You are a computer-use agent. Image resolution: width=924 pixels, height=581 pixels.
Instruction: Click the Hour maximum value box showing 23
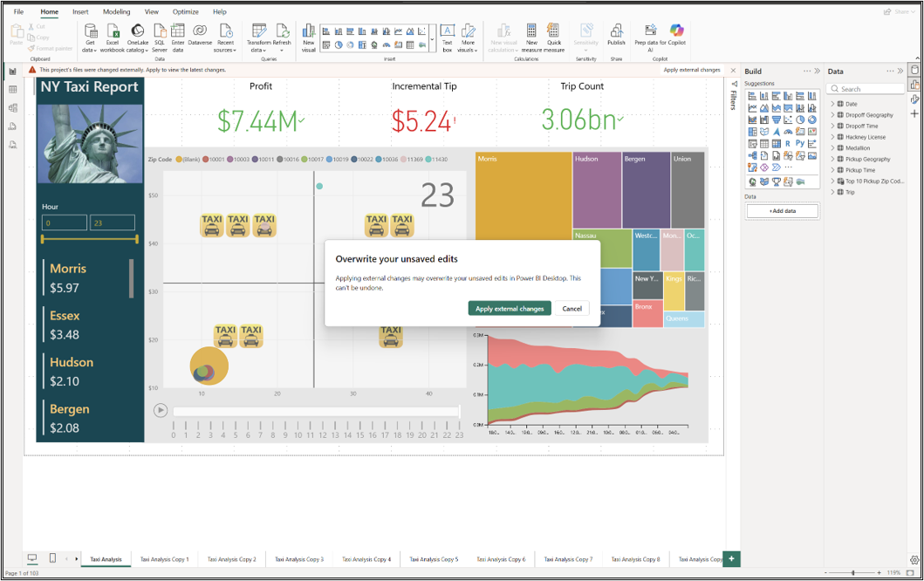coord(112,222)
